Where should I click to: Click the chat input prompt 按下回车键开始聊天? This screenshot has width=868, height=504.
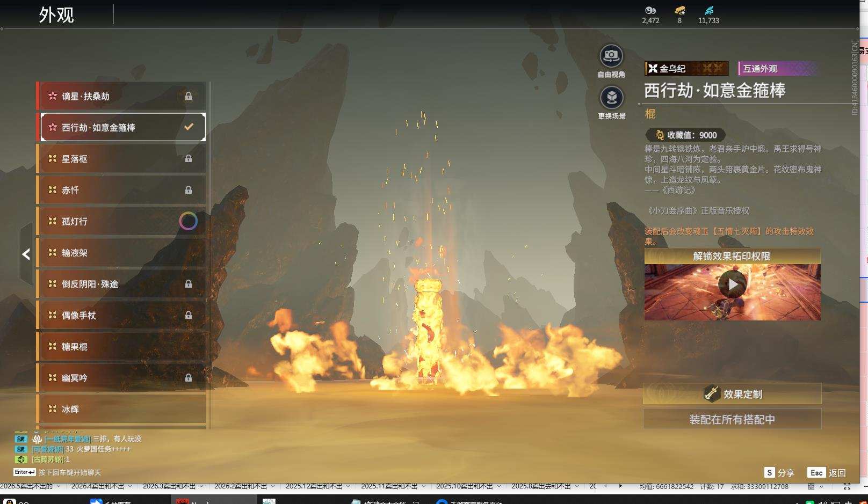(x=70, y=472)
